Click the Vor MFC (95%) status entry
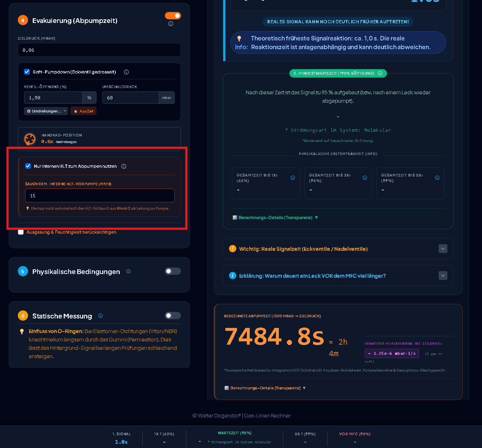 (x=355, y=438)
